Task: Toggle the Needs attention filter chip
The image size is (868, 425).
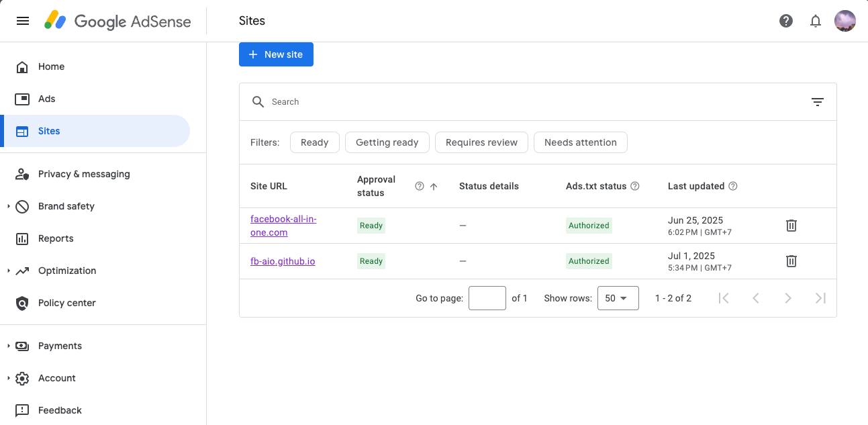Action: coord(581,142)
